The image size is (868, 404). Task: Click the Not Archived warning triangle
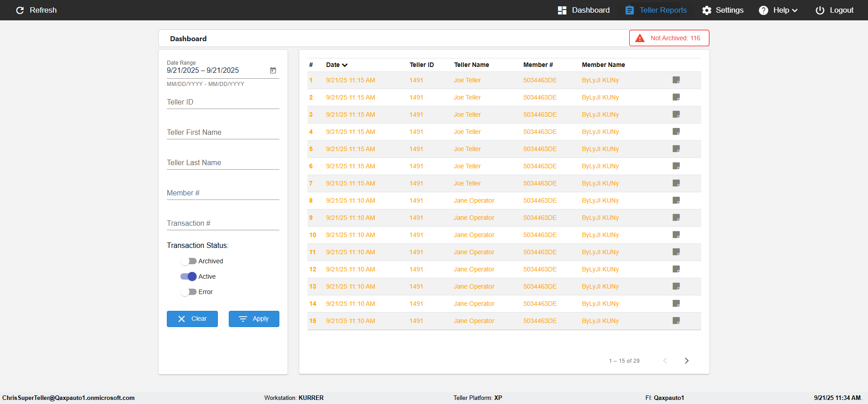click(640, 38)
